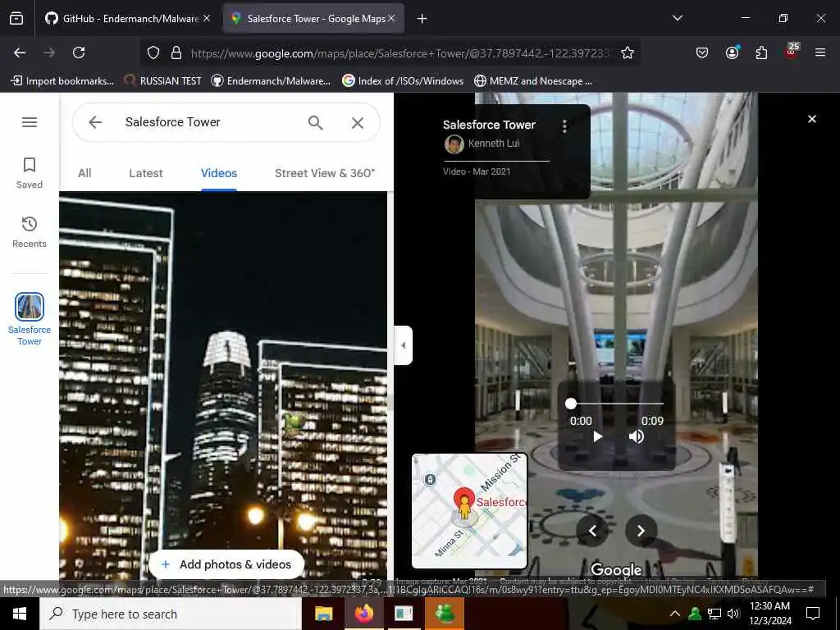This screenshot has width=840, height=630.
Task: Clear the Salesforce Tower search text
Action: click(x=358, y=123)
